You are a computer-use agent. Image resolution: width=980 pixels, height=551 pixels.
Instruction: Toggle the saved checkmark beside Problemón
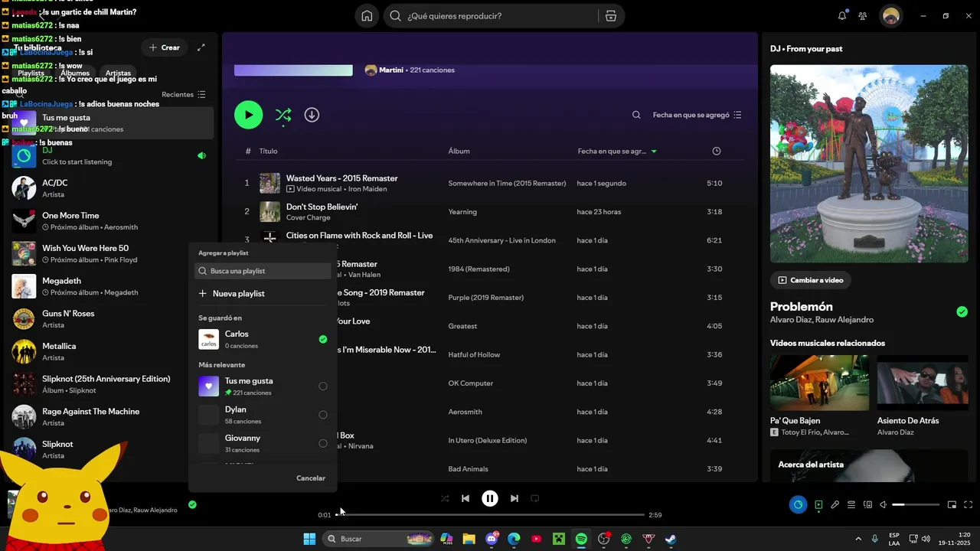pyautogui.click(x=962, y=311)
